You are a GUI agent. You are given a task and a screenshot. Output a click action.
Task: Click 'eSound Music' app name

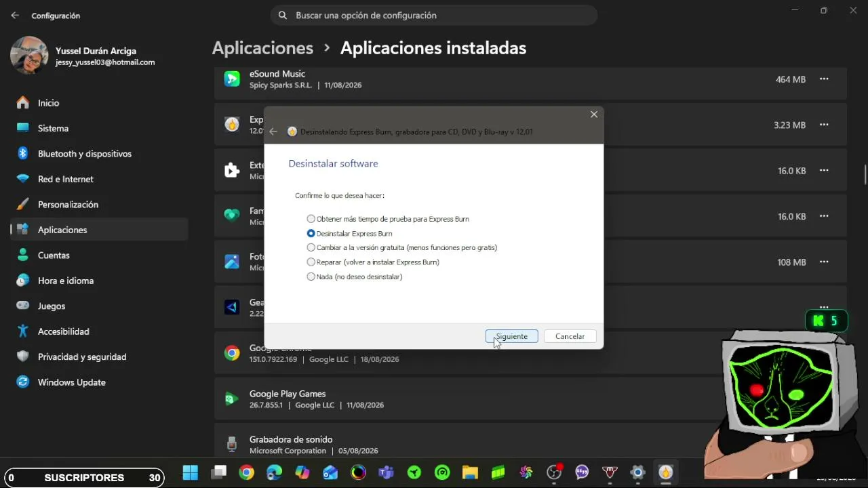click(277, 74)
